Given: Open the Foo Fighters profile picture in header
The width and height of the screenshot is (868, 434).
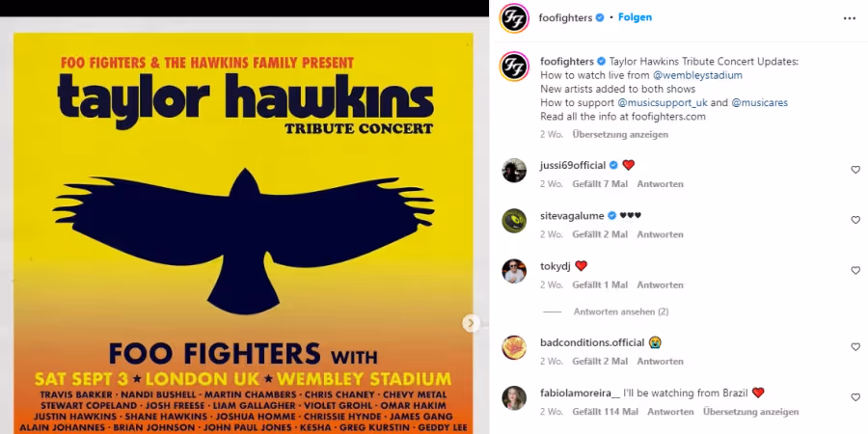Looking at the screenshot, I should [514, 17].
